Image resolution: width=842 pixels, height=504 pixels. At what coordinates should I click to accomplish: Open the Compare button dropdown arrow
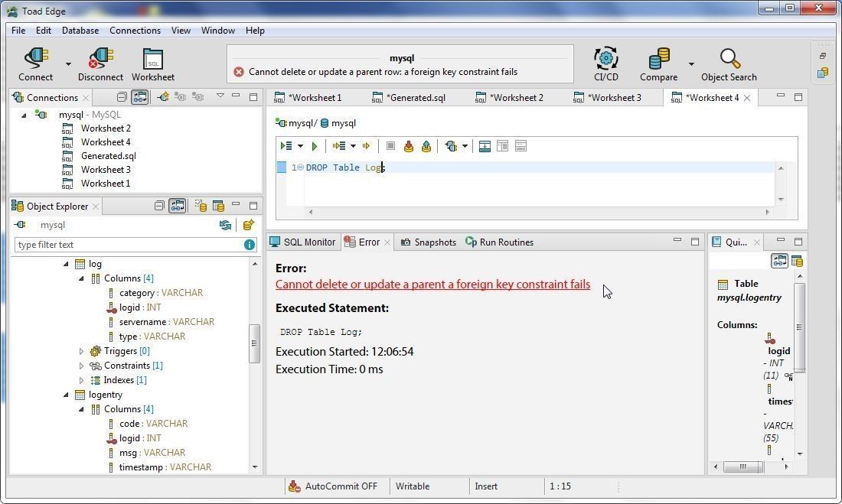coord(691,64)
